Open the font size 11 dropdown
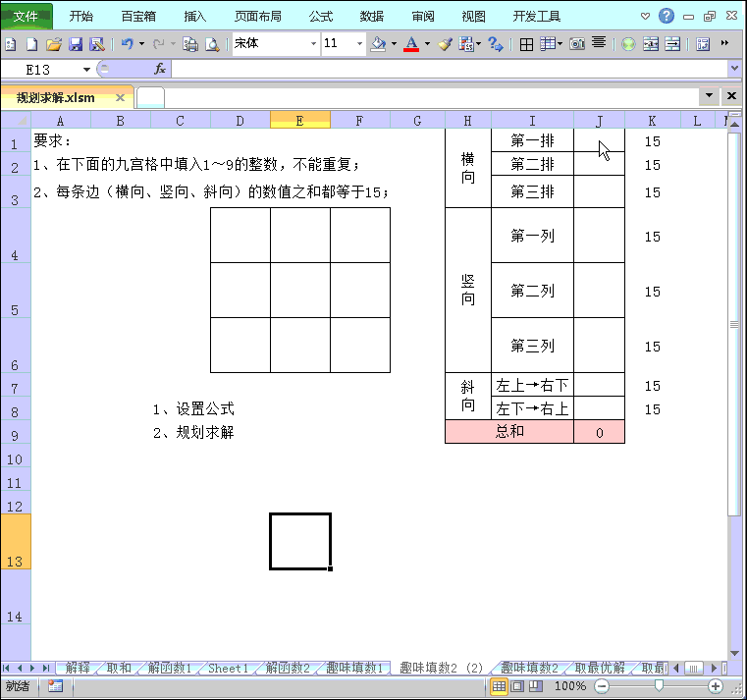Viewport: 747px width, 700px height. click(359, 44)
